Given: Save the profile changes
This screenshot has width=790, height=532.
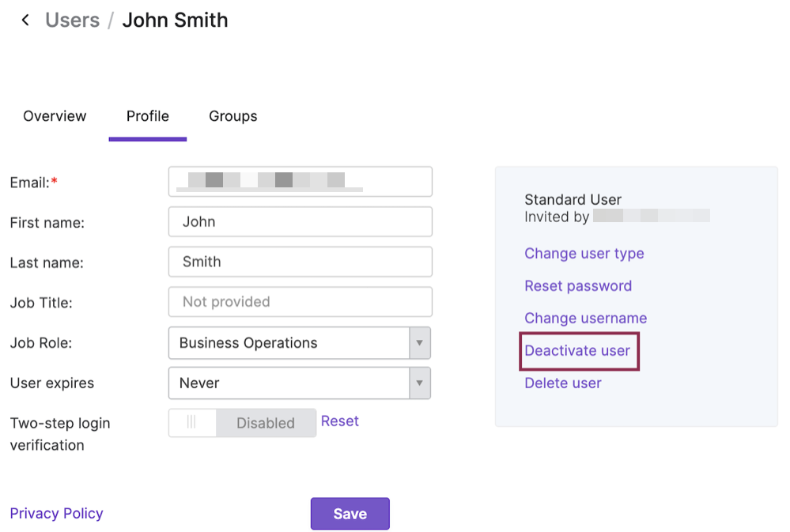Looking at the screenshot, I should 350,513.
